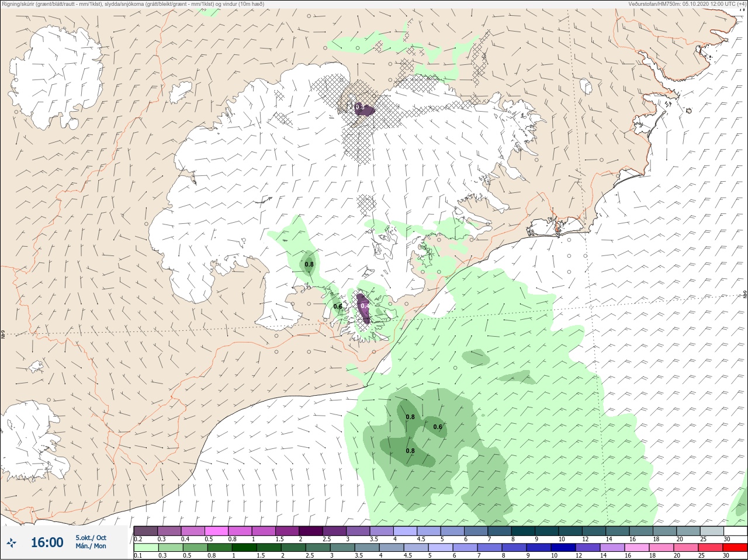This screenshot has height=560, width=748.
Task: Click the Rigning/skúrir map title text
Action: coord(133,4)
